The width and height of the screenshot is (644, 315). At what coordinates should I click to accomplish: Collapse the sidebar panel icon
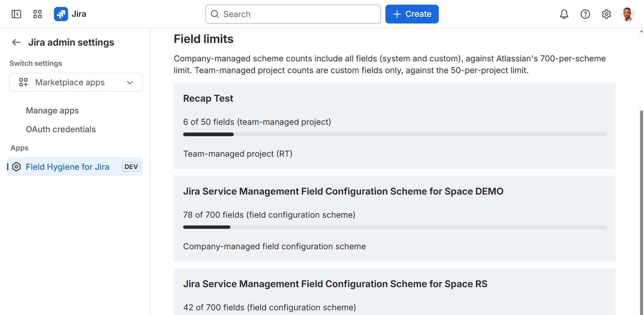[x=16, y=14]
